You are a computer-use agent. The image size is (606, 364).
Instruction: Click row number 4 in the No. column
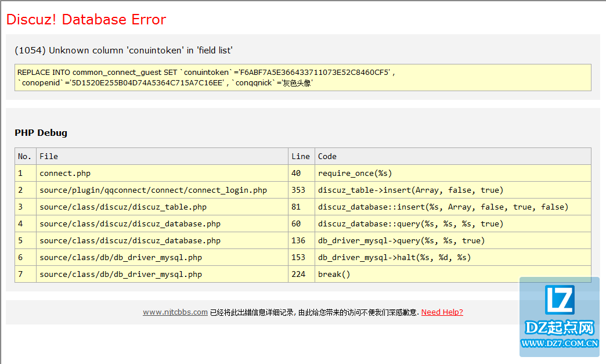click(26, 224)
